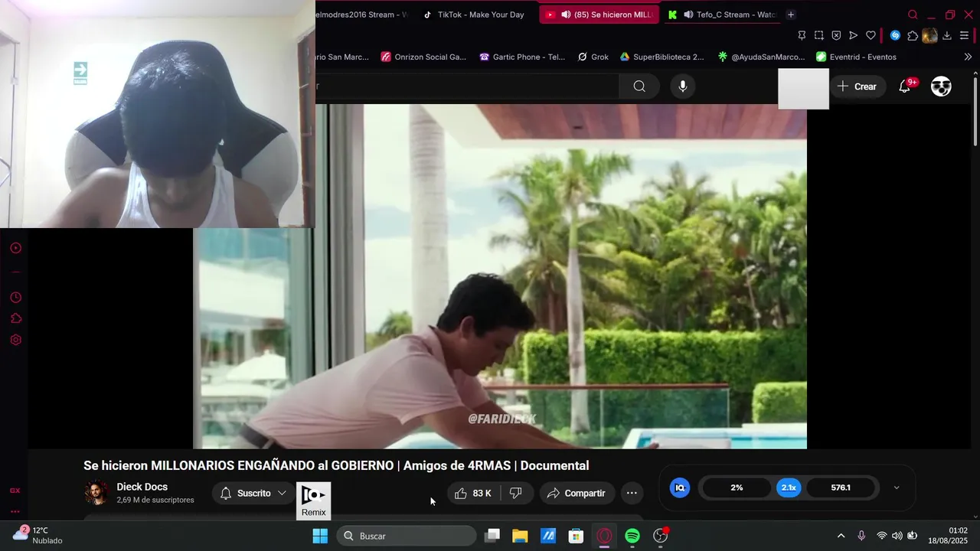Open the SuperBiblioteca 2... bookmark
Image resolution: width=980 pixels, height=551 pixels.
[x=661, y=57]
